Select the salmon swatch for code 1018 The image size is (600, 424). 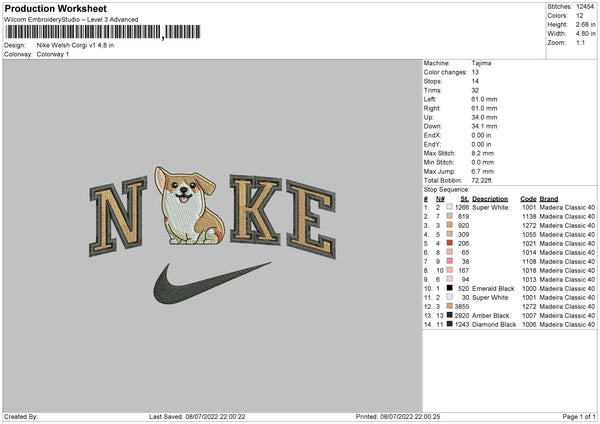[x=450, y=270]
